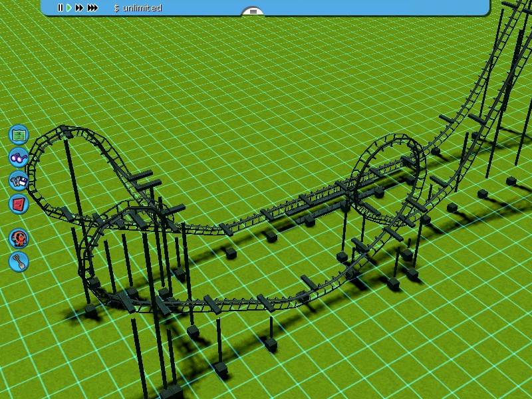Set game speed to fastest triple arrows

click(x=92, y=8)
